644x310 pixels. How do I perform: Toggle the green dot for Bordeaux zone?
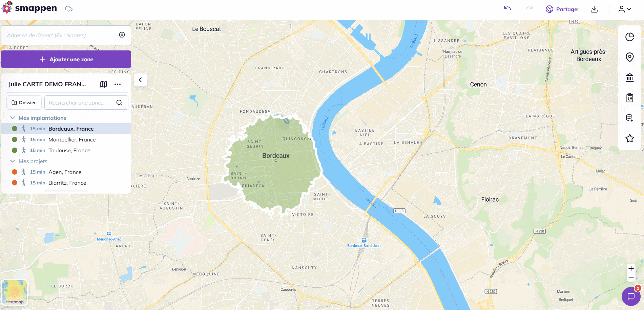pos(15,129)
